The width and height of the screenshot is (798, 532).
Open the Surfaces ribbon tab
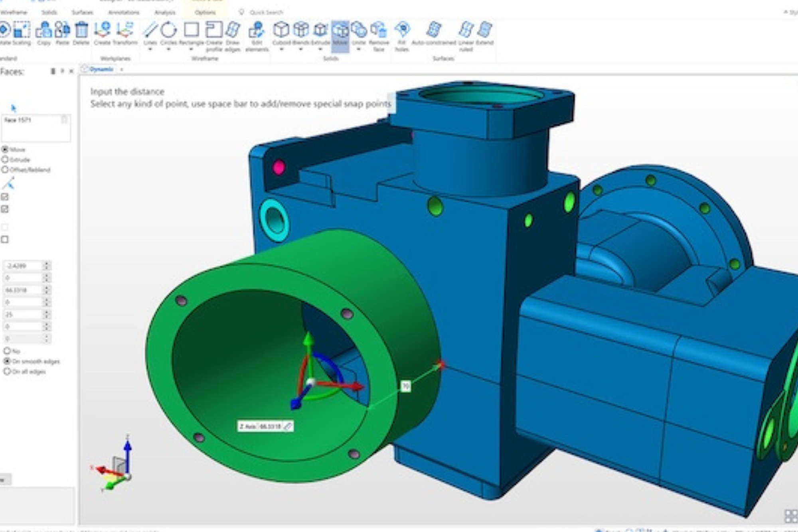pos(82,12)
